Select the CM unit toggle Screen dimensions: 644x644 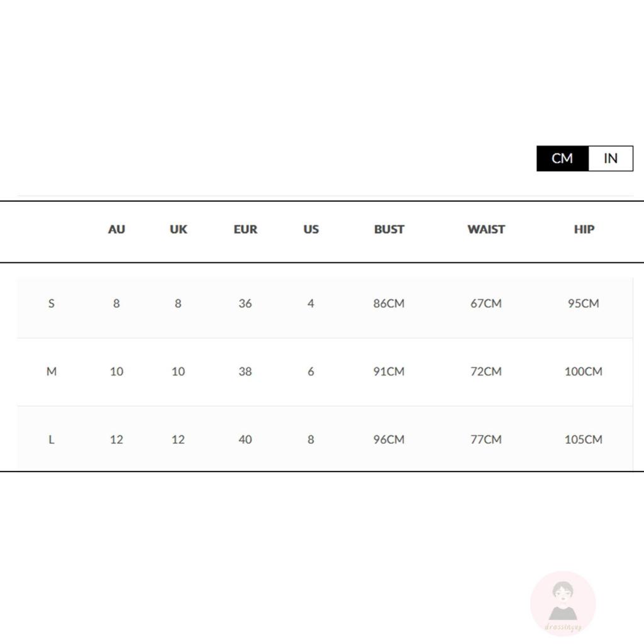(x=562, y=158)
